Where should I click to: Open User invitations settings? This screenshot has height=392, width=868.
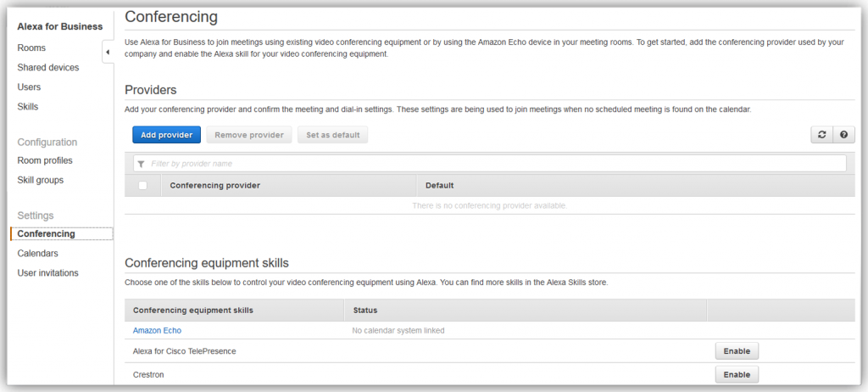pyautogui.click(x=47, y=273)
